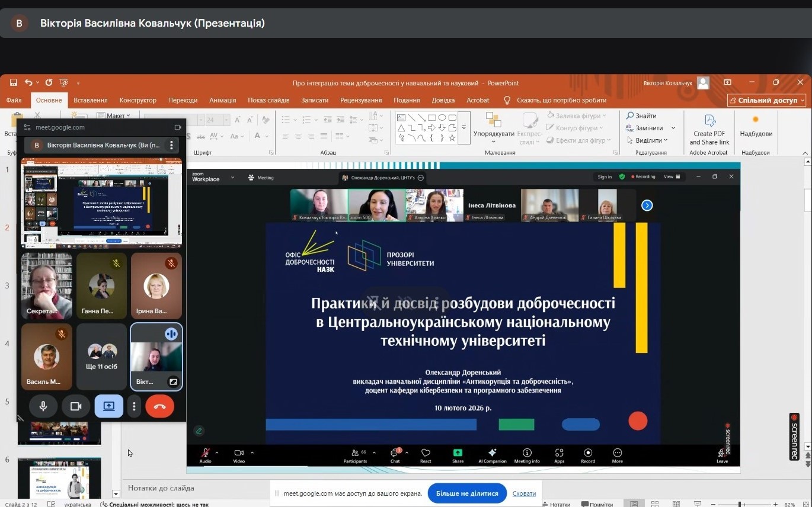The image size is (812, 507).
Task: Click the Більше не ділитися button
Action: click(x=467, y=493)
